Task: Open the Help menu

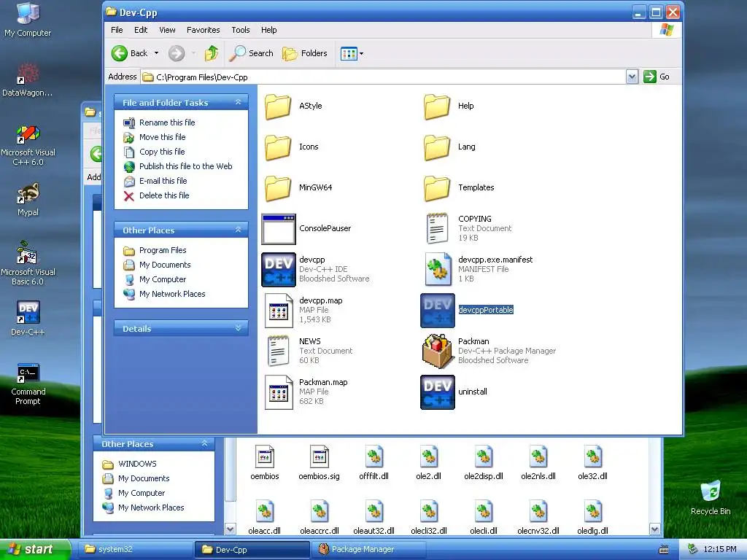Action: click(268, 30)
